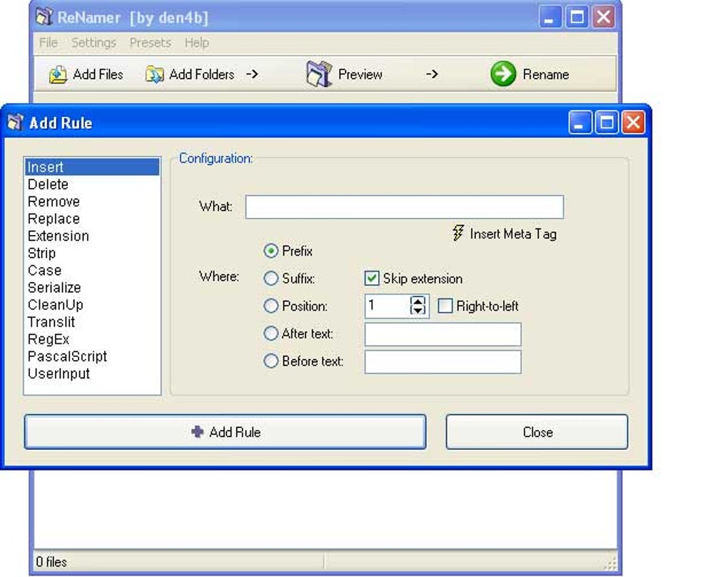The image size is (728, 577).
Task: Maximize the ReNamer main window
Action: pos(577,17)
